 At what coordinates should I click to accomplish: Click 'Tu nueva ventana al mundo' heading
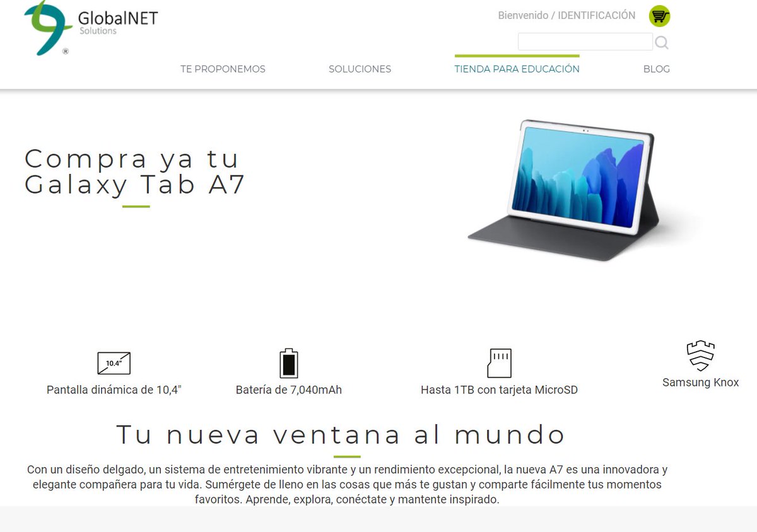point(341,435)
